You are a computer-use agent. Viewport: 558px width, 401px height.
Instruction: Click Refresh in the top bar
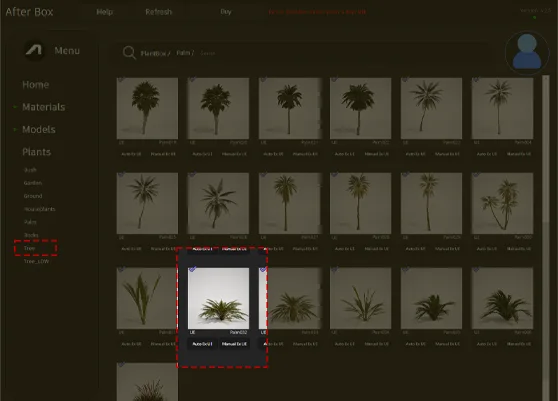click(x=158, y=12)
